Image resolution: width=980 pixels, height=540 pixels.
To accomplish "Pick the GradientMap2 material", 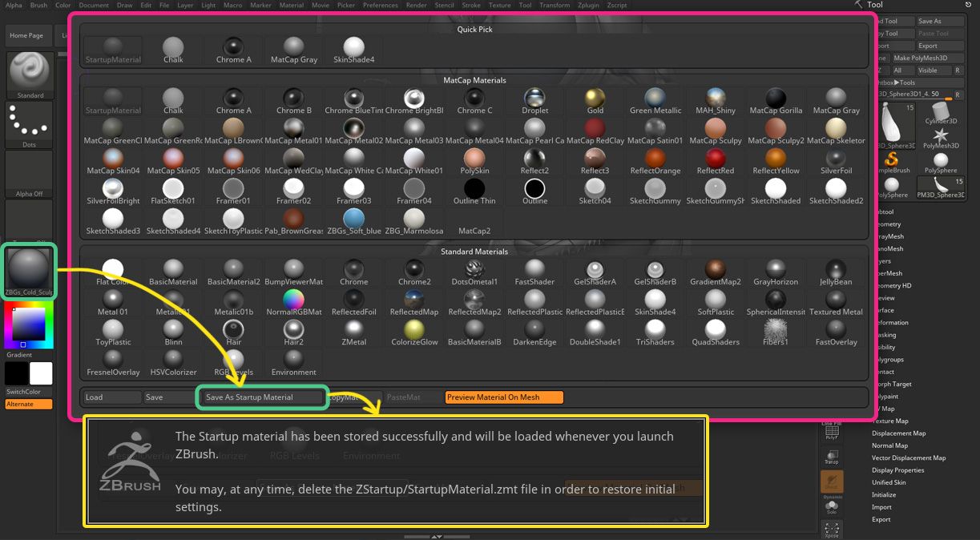I will 716,272.
